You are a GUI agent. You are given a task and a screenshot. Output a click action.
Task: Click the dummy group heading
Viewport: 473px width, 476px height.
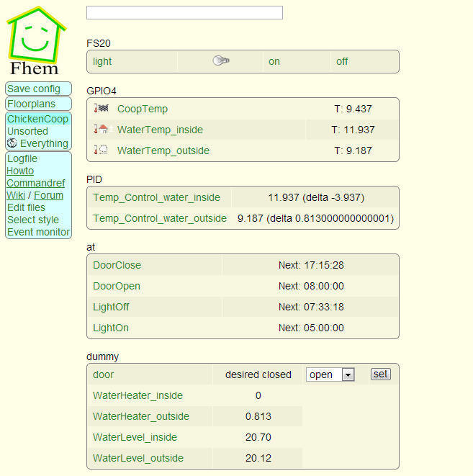point(102,356)
